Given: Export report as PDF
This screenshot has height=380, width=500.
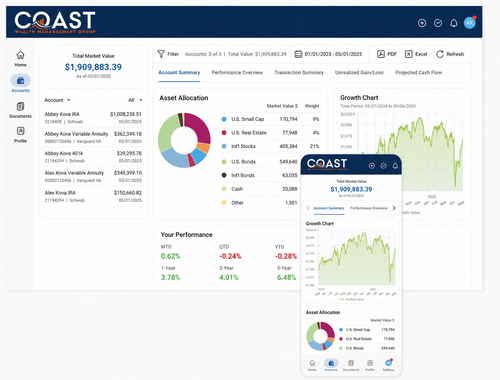Looking at the screenshot, I should (387, 54).
